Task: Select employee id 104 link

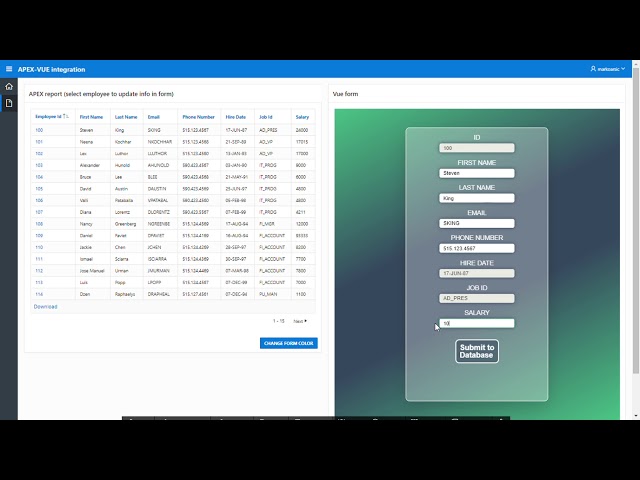Action: (39, 177)
